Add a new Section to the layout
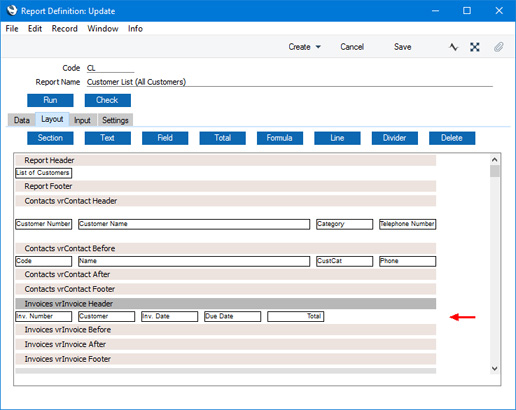516x410 pixels. (50, 138)
